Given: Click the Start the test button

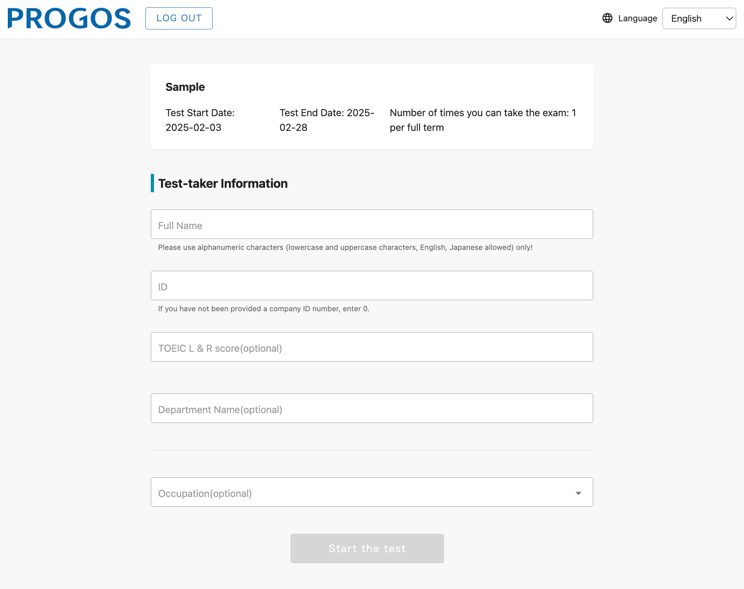Looking at the screenshot, I should point(367,549).
